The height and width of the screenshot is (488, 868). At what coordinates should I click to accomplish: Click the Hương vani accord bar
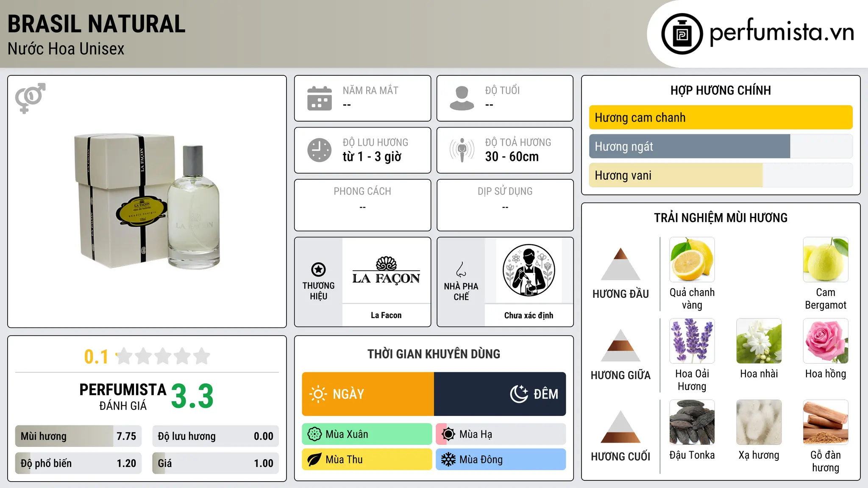point(721,175)
